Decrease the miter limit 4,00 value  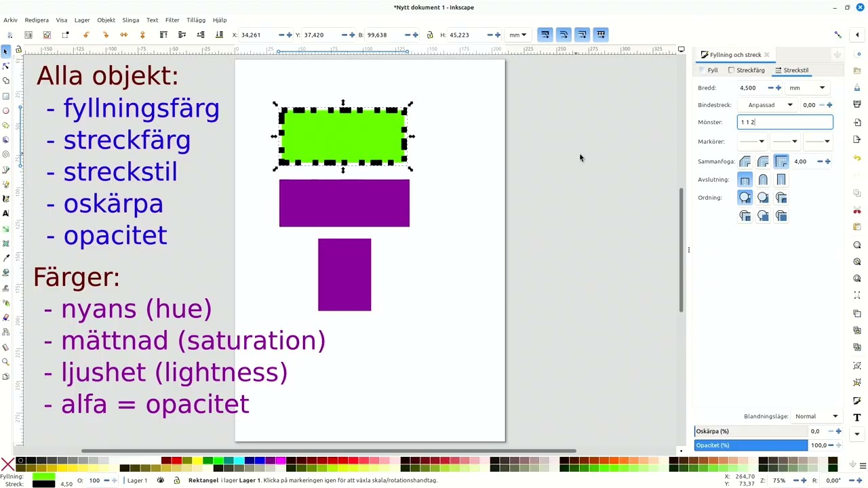820,161
